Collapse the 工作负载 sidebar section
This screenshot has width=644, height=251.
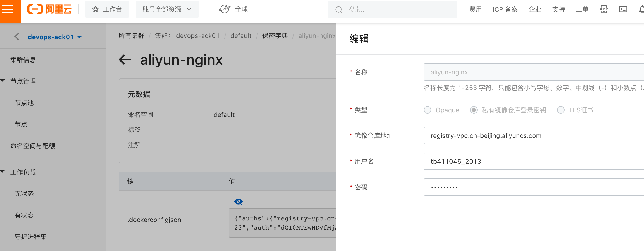[3, 172]
